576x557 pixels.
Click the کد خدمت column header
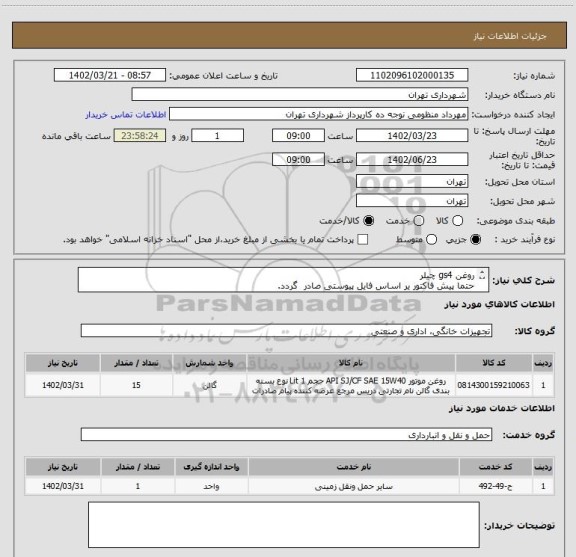(496, 467)
